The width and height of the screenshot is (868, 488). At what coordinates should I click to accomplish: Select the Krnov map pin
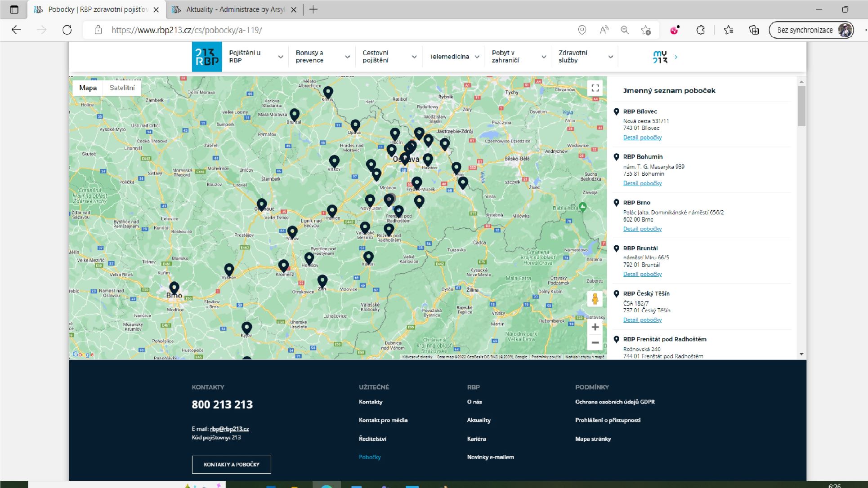[x=328, y=93]
